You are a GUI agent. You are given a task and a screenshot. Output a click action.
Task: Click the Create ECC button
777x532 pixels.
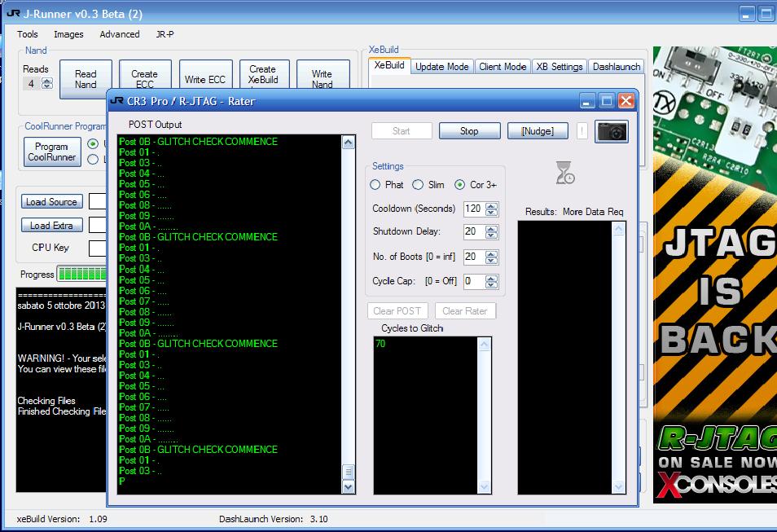pos(145,76)
